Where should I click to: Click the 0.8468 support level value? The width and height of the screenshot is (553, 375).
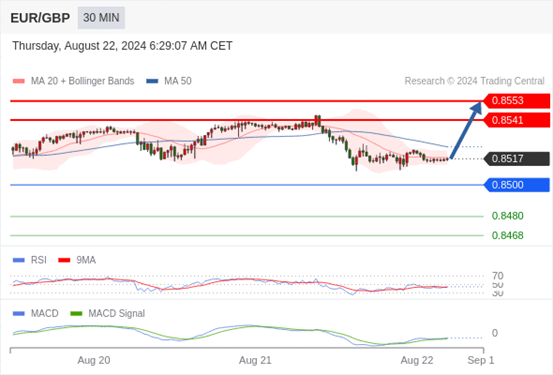[508, 235]
